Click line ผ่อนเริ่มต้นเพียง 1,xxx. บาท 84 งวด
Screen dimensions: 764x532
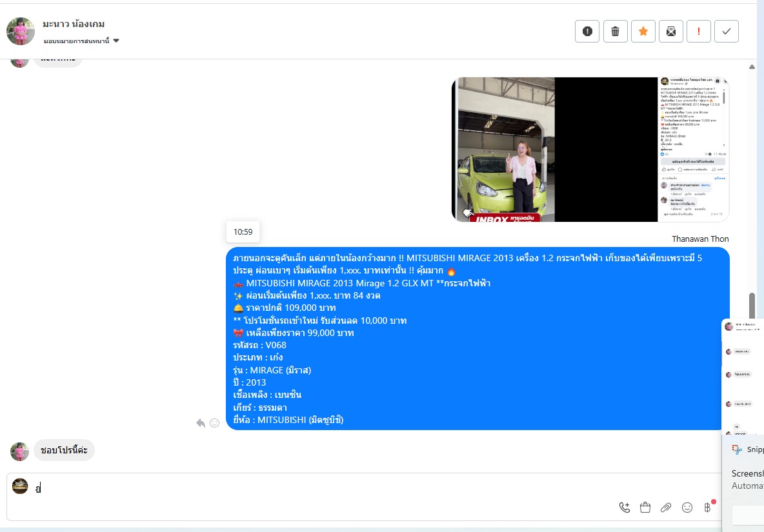307,295
